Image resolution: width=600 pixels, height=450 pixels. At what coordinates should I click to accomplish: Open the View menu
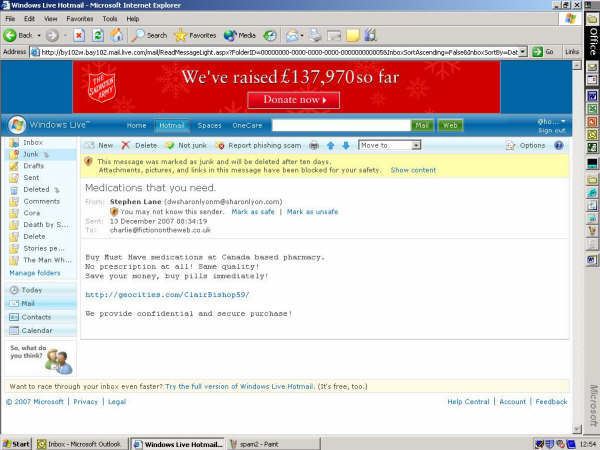click(x=50, y=19)
